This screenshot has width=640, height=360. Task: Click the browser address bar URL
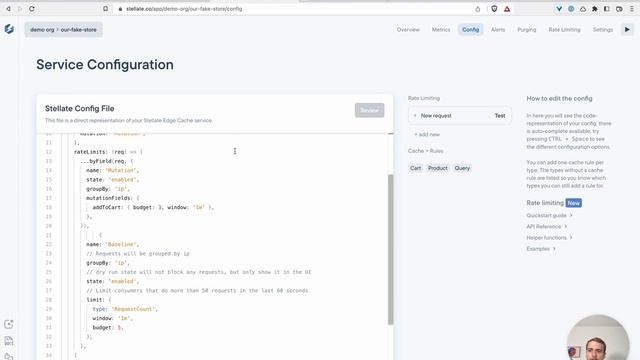click(184, 9)
